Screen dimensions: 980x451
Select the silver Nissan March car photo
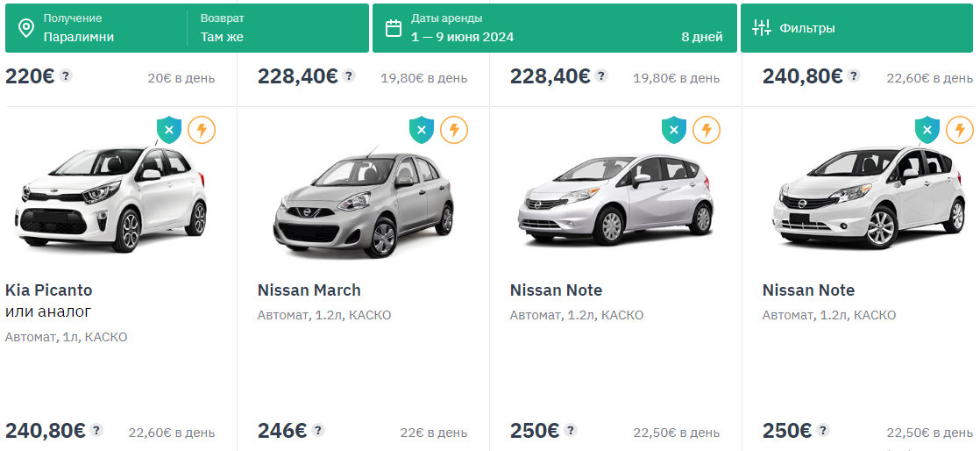[363, 204]
